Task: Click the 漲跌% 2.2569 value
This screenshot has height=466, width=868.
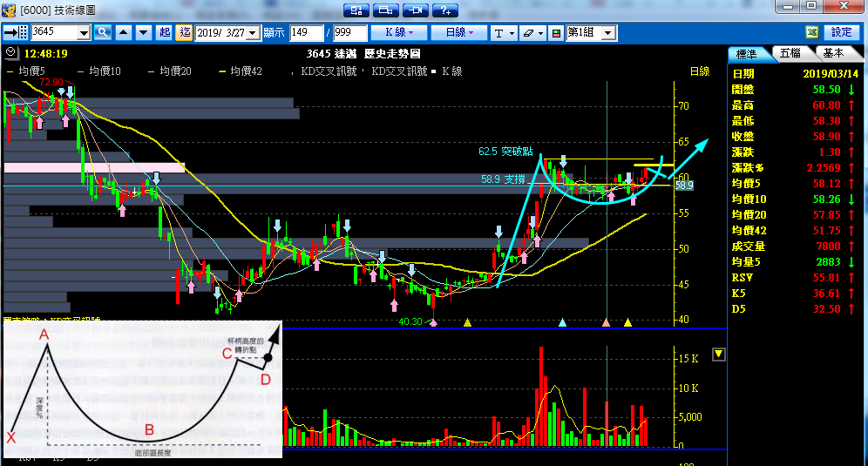Action: click(824, 168)
